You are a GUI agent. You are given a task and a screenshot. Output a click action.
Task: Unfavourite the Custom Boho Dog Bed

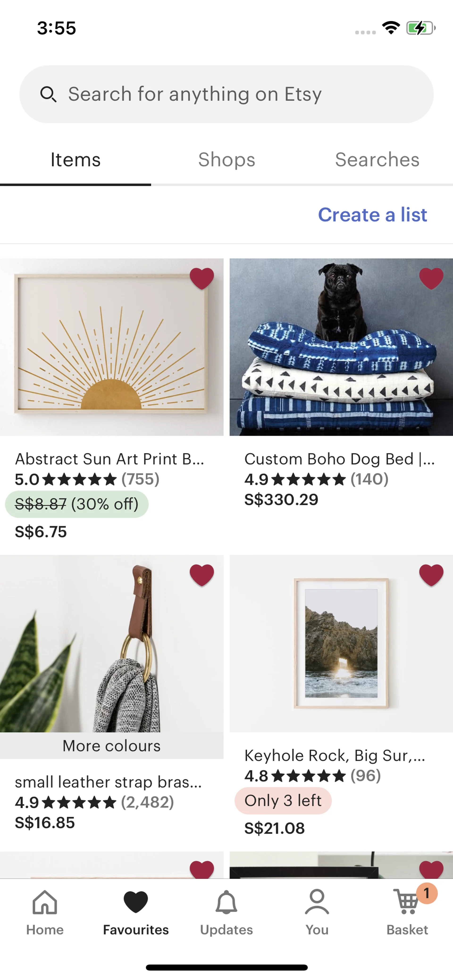(431, 278)
